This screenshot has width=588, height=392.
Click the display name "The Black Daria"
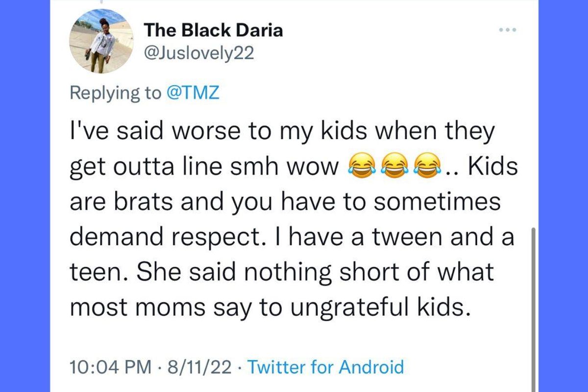[213, 30]
